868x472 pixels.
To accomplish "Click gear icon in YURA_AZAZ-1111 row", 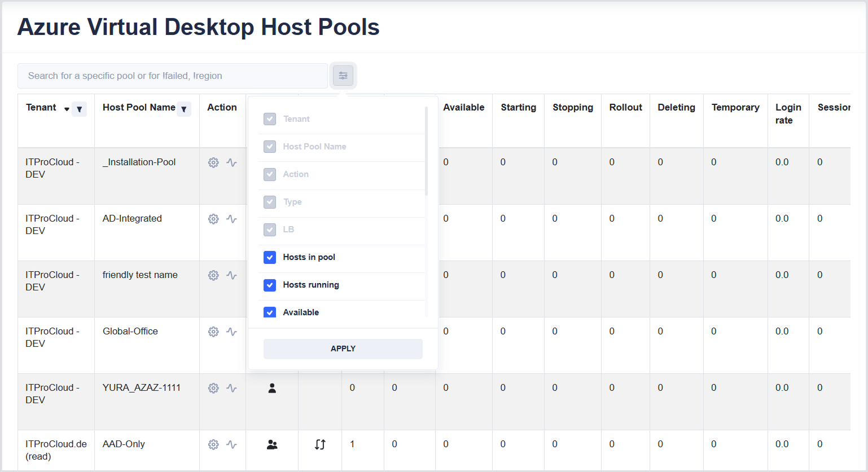I will (x=213, y=388).
